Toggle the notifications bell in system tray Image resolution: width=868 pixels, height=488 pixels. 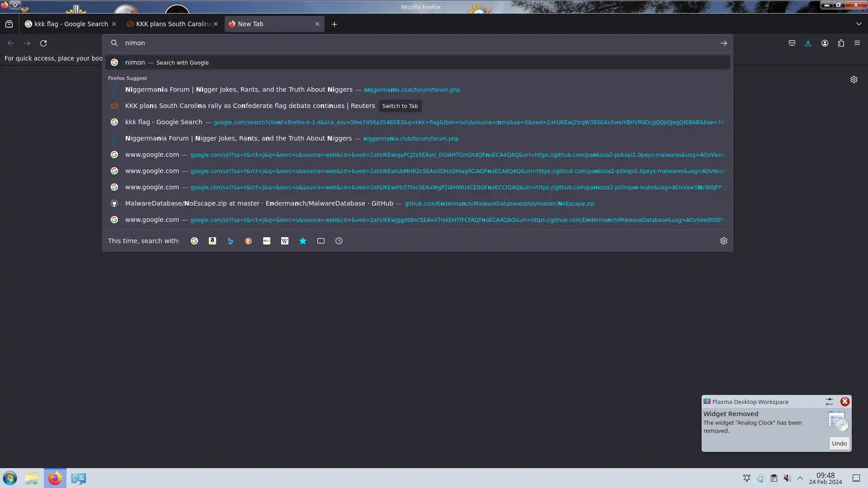tap(747, 478)
